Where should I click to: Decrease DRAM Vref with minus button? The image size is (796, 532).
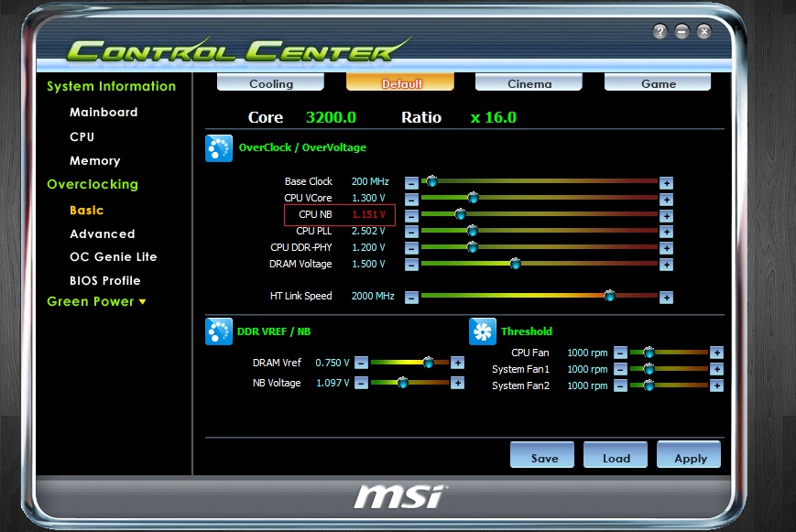tap(361, 363)
